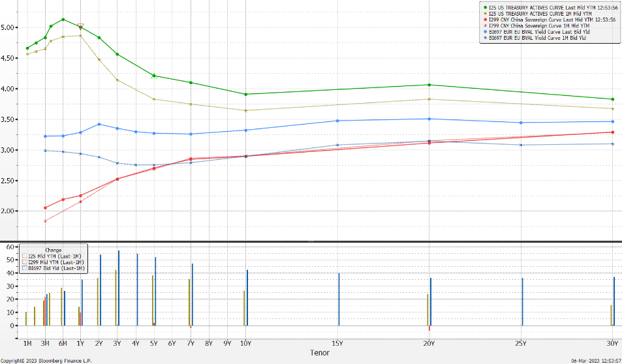622x364 pixels.
Task: Click the green US Treasury data point at 10Y
Action: pyautogui.click(x=246, y=94)
